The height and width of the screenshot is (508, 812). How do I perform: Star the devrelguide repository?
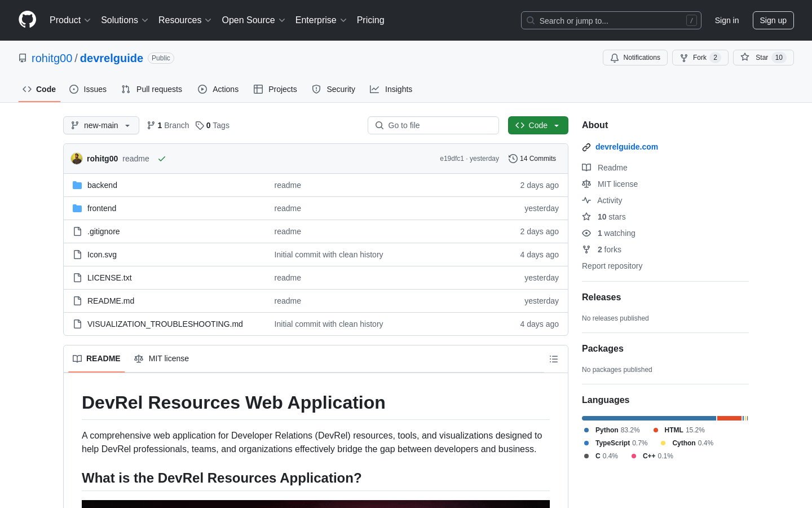coord(763,58)
